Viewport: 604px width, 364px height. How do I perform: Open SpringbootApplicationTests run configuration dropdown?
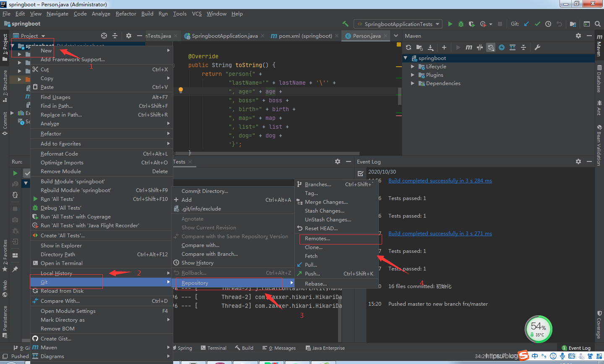[x=398, y=24]
